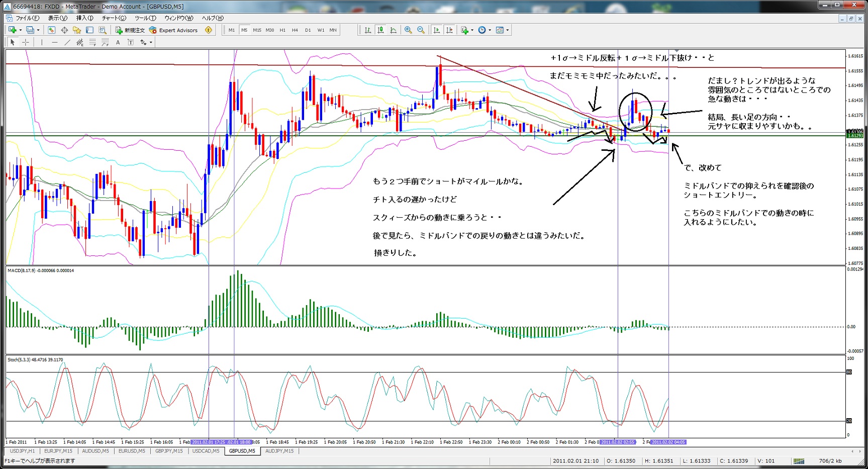Open the チャート(C) menu
Image resolution: width=868 pixels, height=469 pixels.
pos(115,18)
